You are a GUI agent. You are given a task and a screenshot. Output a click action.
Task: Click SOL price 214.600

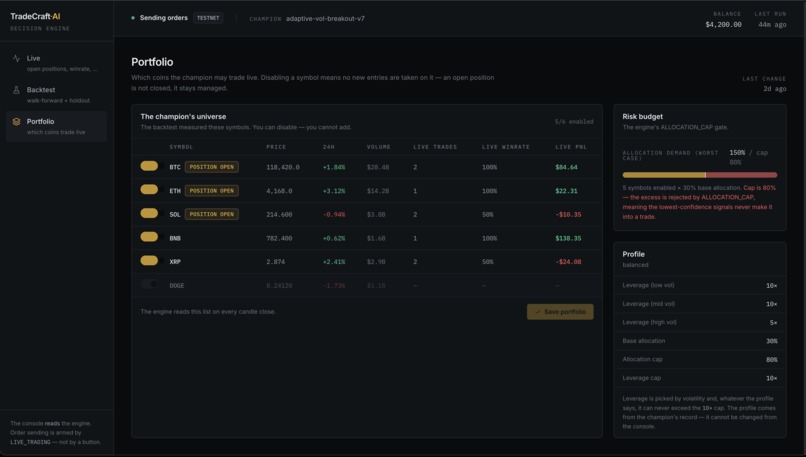click(279, 214)
